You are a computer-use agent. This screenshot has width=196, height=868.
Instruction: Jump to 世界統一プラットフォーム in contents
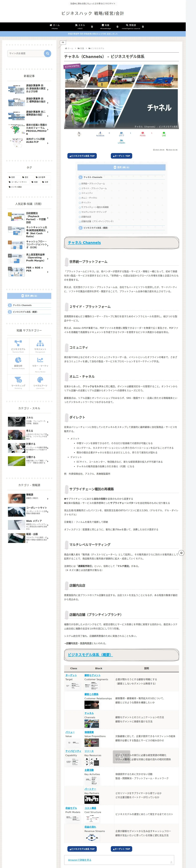point(93,184)
